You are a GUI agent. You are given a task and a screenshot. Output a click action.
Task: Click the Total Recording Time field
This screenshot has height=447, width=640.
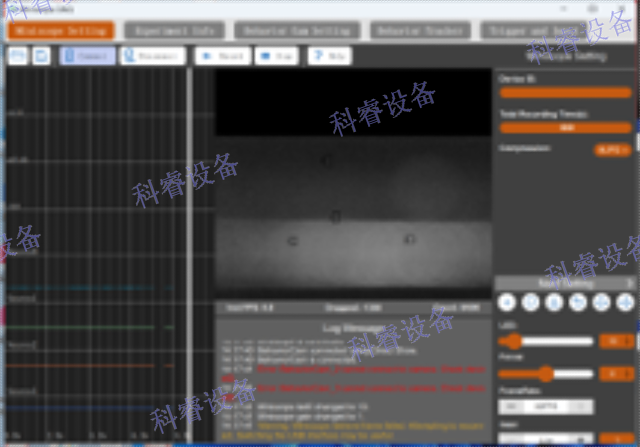pyautogui.click(x=565, y=127)
